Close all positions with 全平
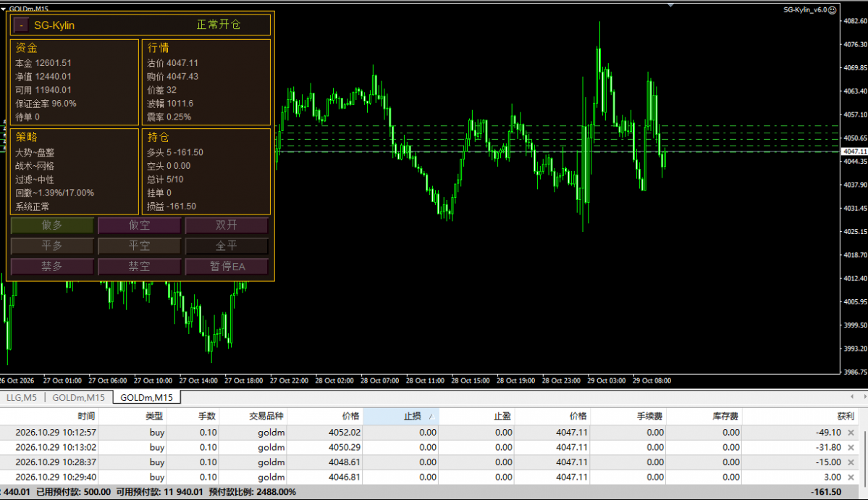 [x=227, y=246]
